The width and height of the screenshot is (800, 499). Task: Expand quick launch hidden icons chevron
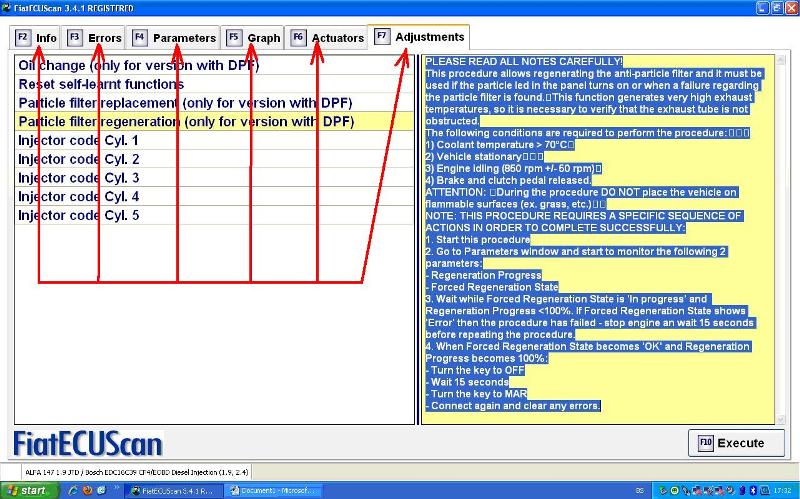point(117,488)
